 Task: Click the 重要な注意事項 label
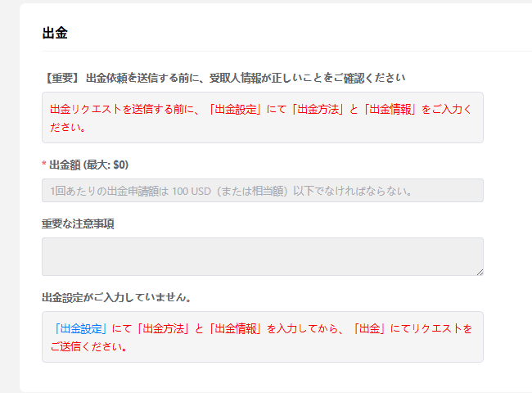click(x=78, y=224)
